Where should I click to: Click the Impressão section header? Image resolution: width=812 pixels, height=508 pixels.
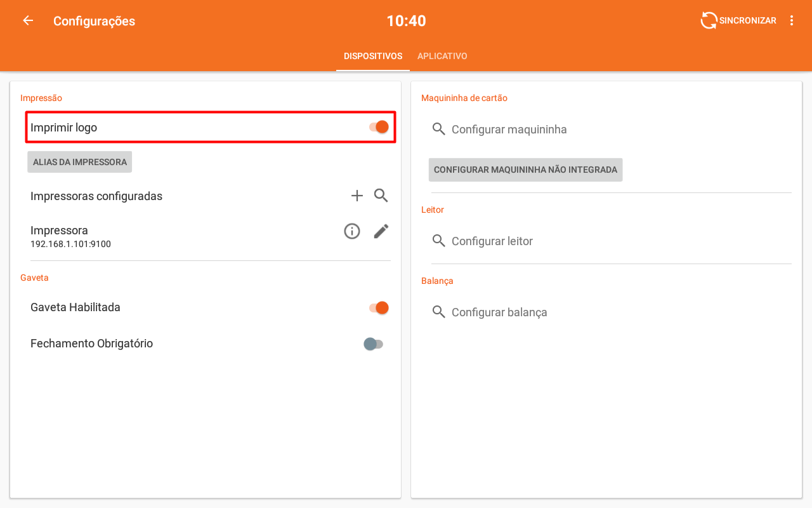click(41, 98)
